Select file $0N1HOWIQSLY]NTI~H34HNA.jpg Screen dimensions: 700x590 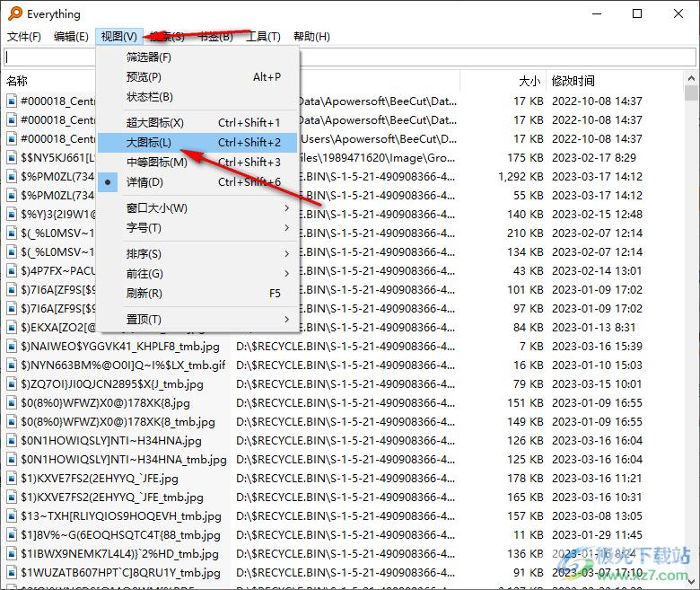(x=111, y=441)
